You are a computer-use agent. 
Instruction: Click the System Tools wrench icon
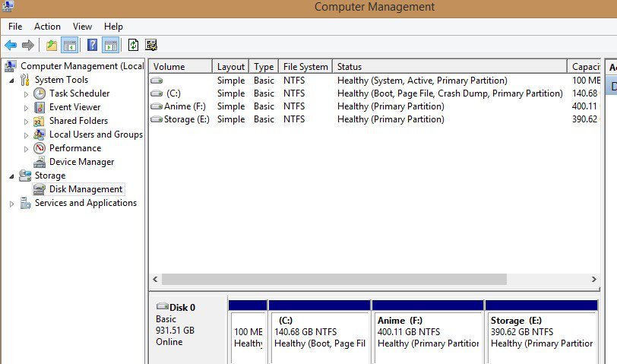(x=25, y=80)
